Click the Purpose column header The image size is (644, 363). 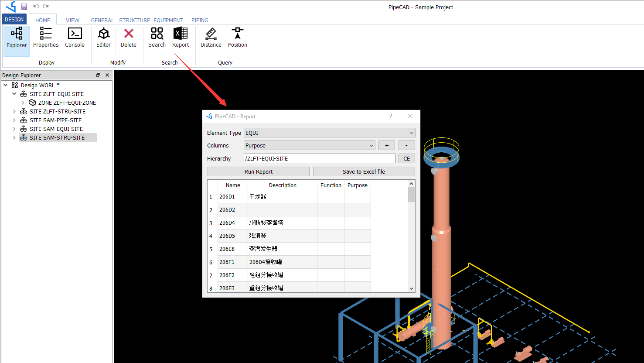point(358,185)
